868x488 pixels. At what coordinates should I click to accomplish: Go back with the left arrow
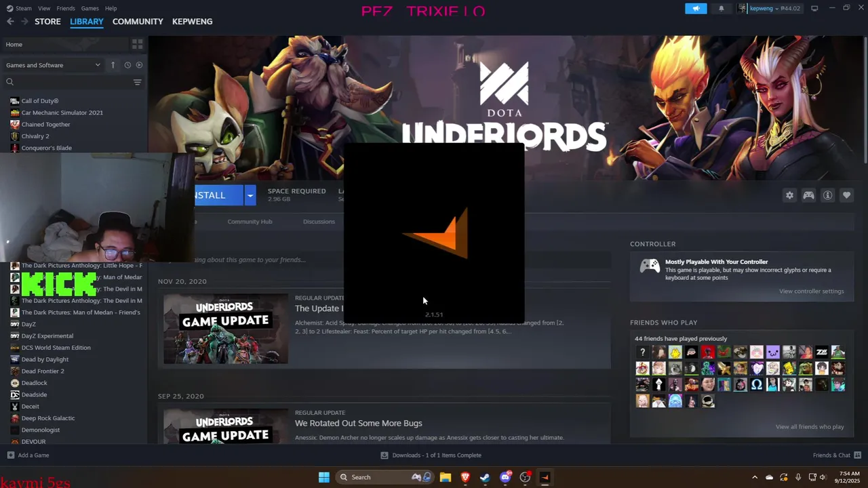(x=10, y=22)
